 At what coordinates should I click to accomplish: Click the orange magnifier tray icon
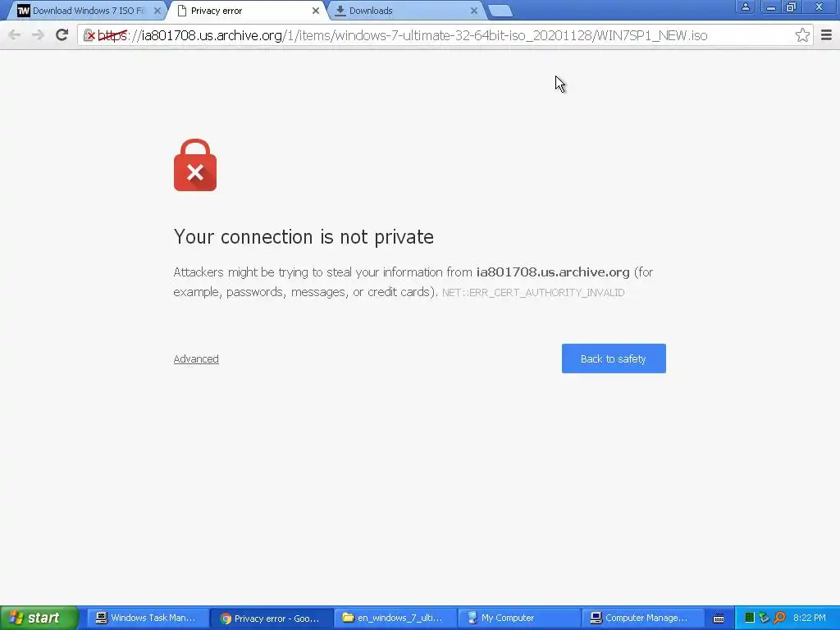point(779,618)
